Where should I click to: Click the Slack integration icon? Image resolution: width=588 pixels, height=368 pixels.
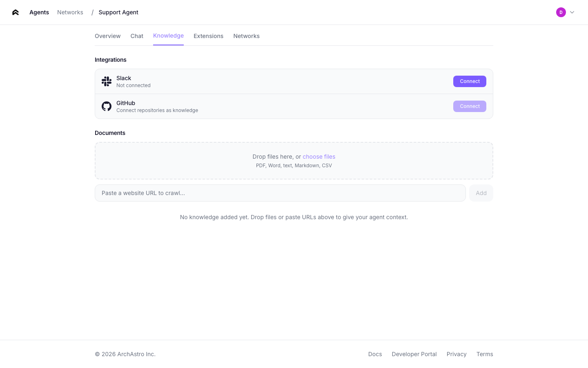(x=107, y=81)
